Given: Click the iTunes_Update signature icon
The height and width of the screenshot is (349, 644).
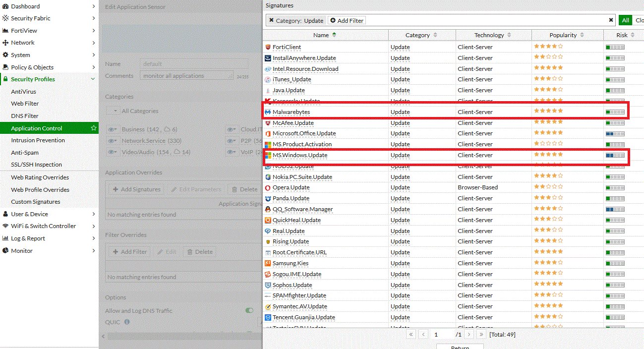Looking at the screenshot, I should point(268,79).
